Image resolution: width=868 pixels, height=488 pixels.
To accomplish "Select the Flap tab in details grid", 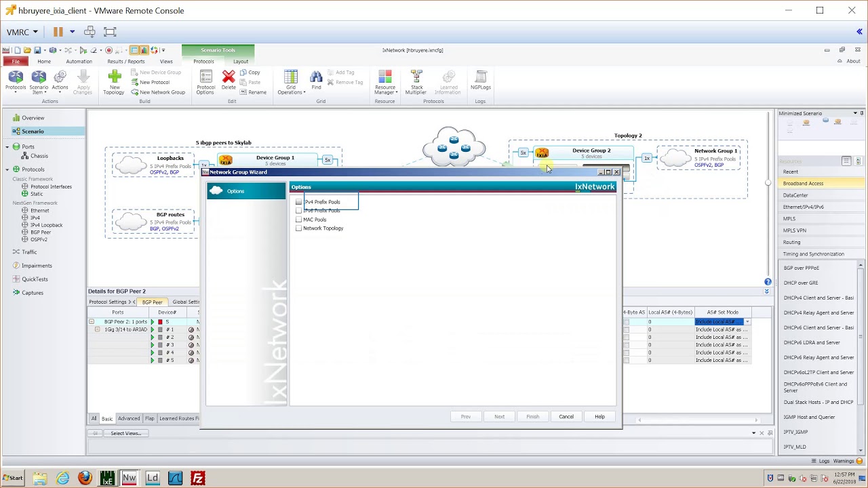I will tap(149, 419).
